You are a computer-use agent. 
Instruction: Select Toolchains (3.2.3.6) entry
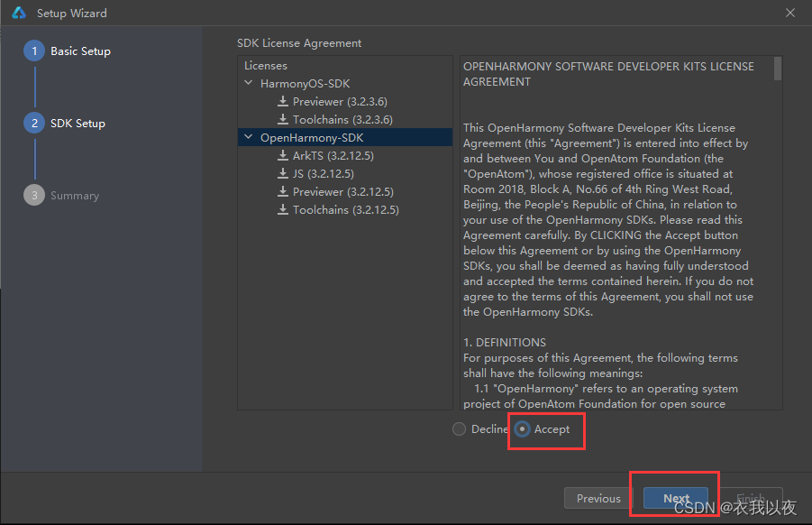click(x=342, y=120)
